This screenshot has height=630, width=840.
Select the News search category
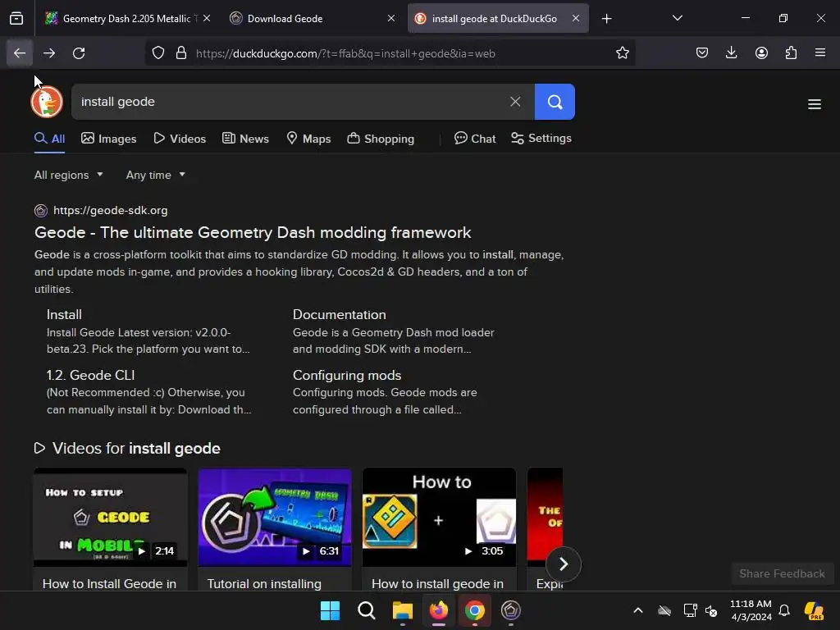[245, 139]
